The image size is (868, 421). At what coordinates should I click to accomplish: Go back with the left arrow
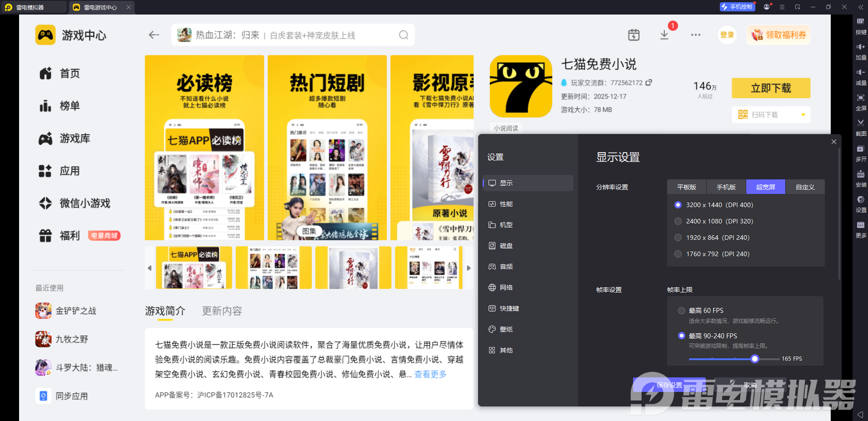coord(154,35)
